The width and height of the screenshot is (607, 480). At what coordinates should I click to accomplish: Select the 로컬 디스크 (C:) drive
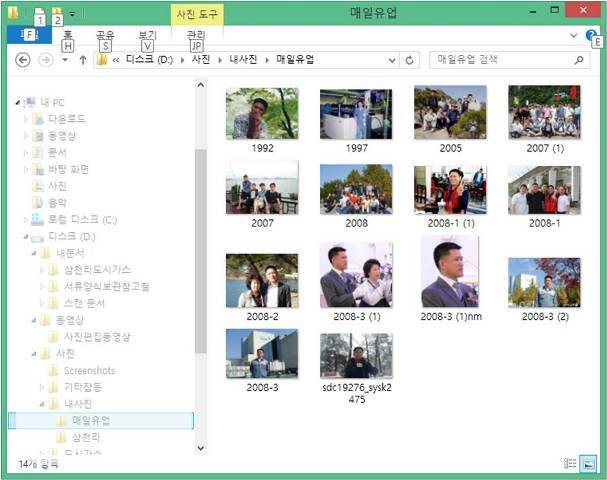point(83,219)
